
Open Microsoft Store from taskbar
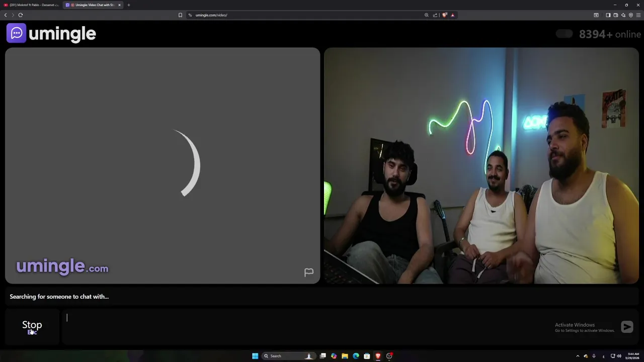[x=367, y=356]
